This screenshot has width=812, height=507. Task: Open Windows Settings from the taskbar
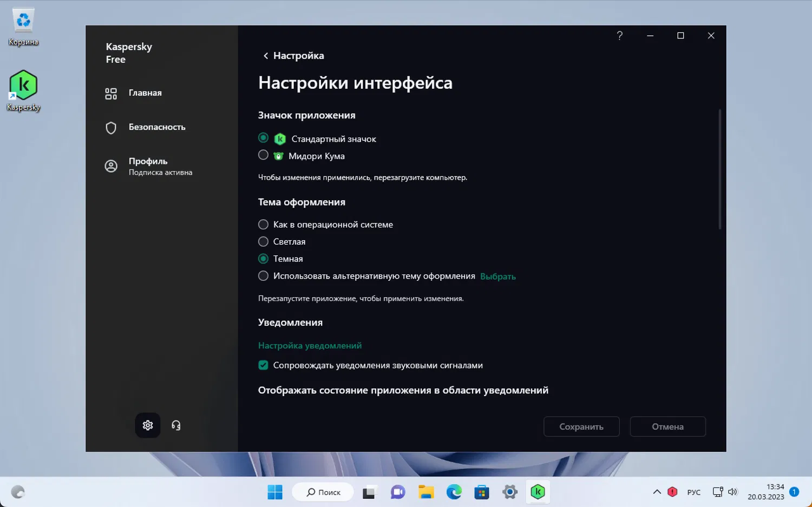coord(510,492)
